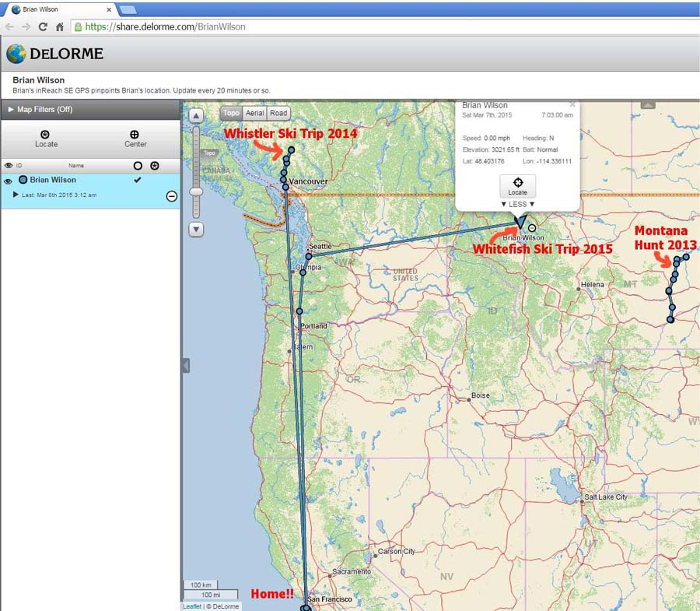Screen dimensions: 700x611
Task: Click the track point marker at Seattle
Action: (309, 256)
